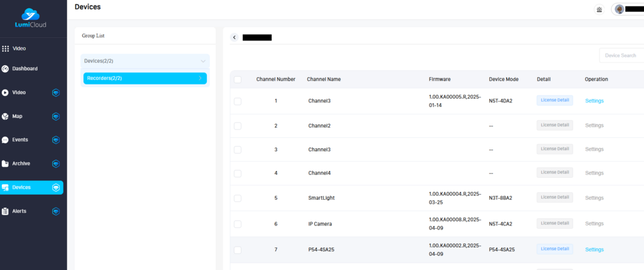Select the checkbox for the P54-4SA25 row
The width and height of the screenshot is (644, 270).
pos(238,249)
